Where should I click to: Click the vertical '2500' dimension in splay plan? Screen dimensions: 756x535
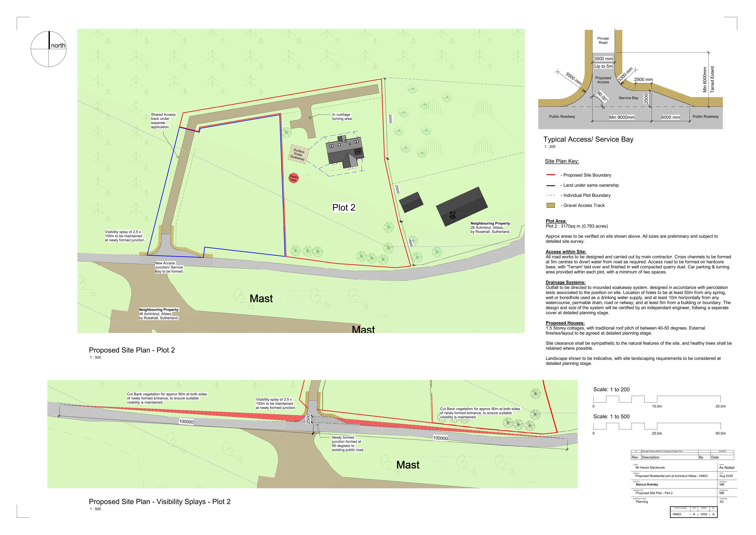(x=308, y=419)
